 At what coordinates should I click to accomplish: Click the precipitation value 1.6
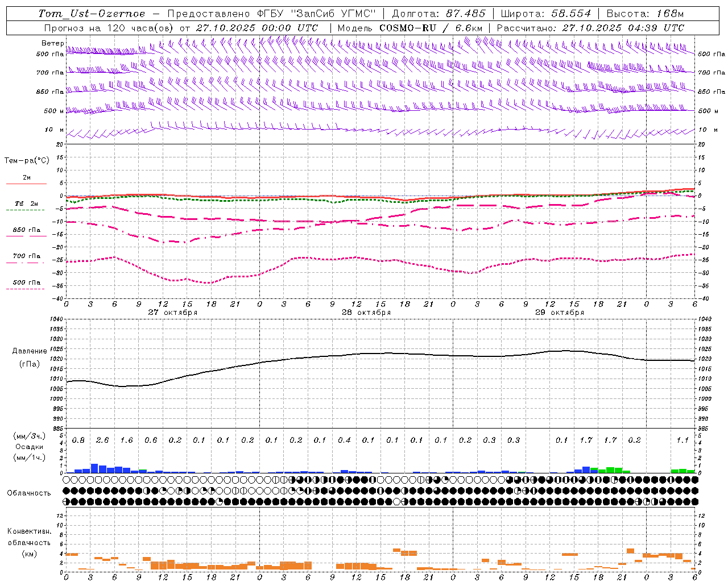tap(126, 440)
